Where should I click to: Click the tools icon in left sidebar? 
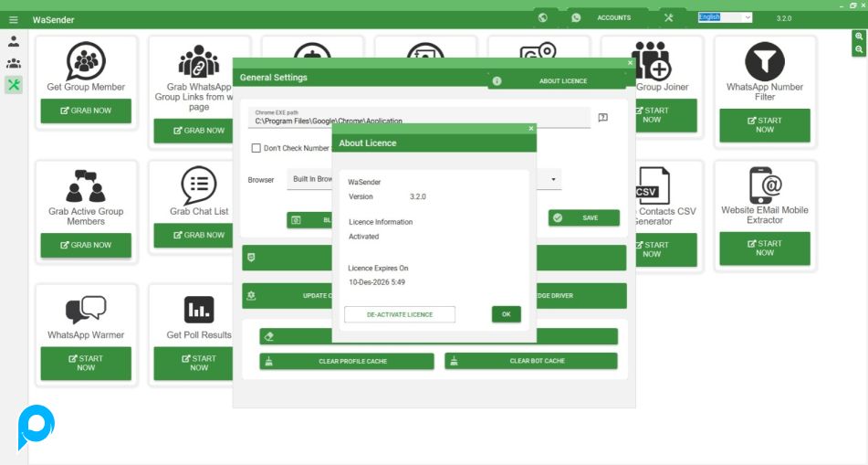[14, 85]
